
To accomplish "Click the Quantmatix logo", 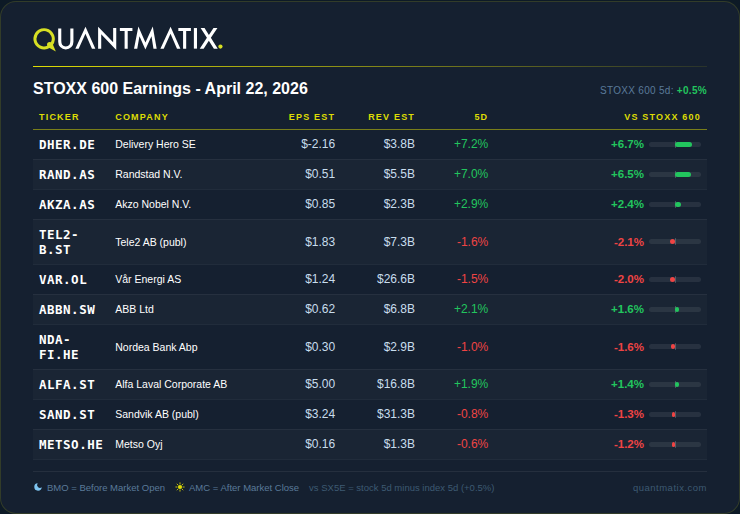I will pos(128,39).
